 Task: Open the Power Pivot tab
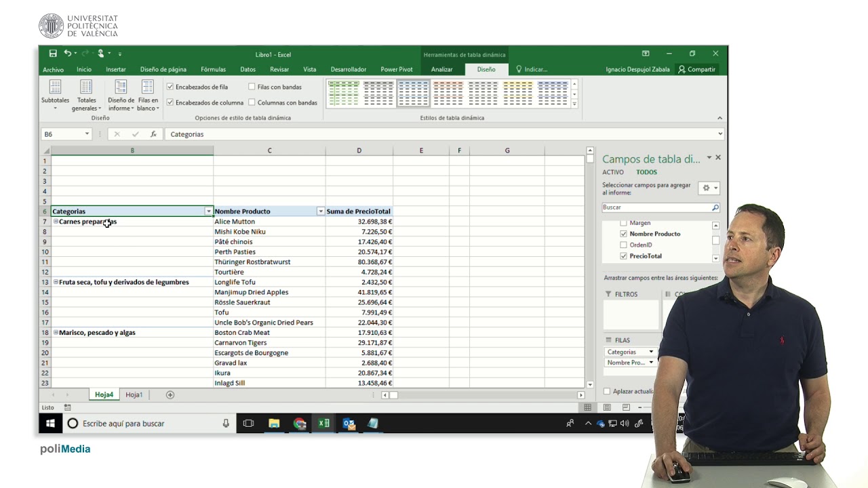point(397,69)
